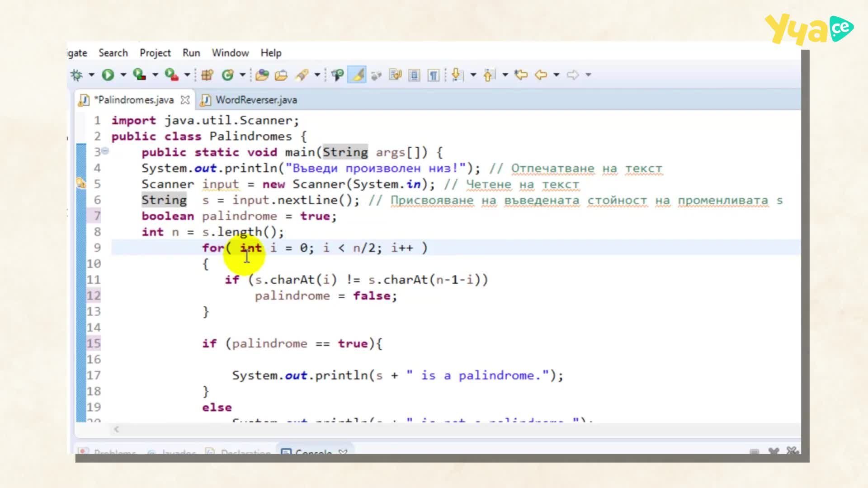
Task: Click 'palindrome = false;' on line 12
Action: point(326,296)
